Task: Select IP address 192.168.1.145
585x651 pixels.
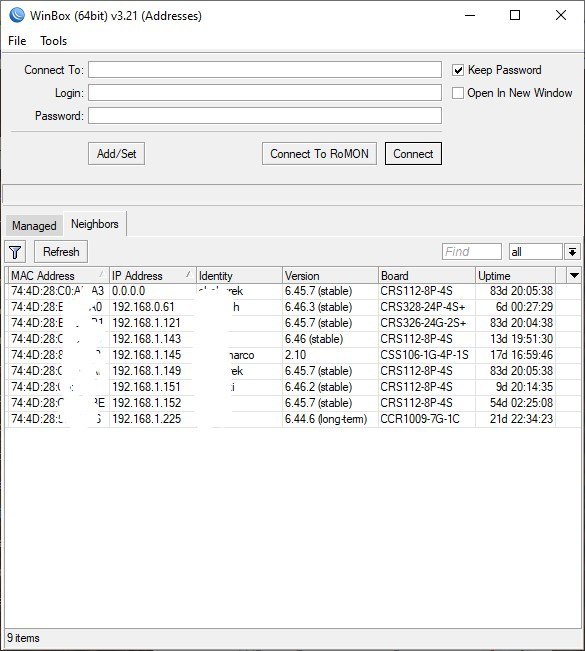Action: click(146, 355)
